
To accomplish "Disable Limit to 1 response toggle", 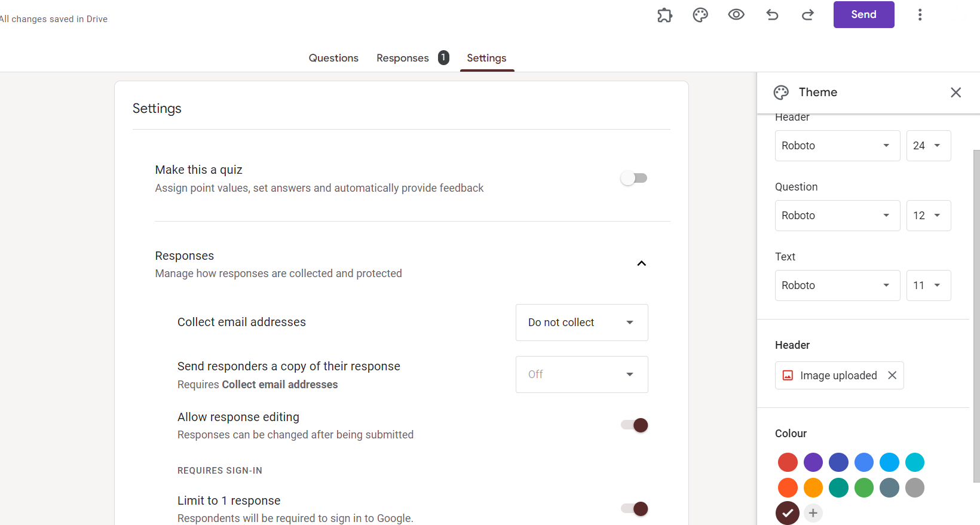I will [x=635, y=509].
